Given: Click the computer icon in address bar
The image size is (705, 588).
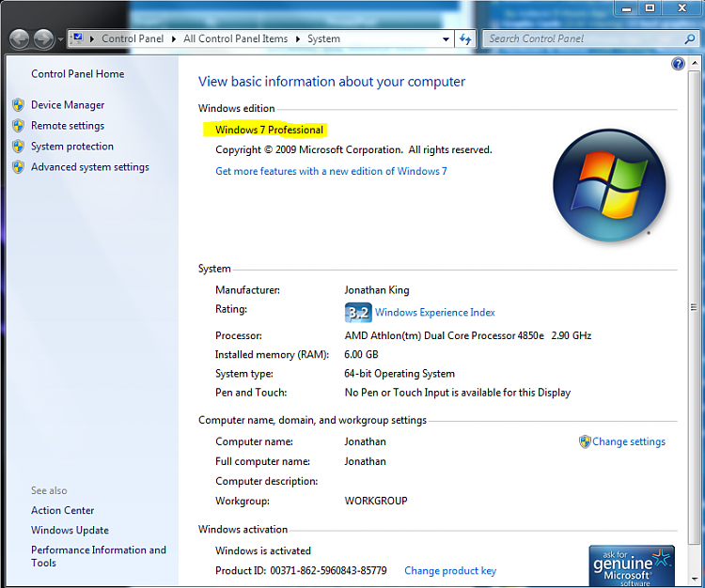Looking at the screenshot, I should point(78,39).
